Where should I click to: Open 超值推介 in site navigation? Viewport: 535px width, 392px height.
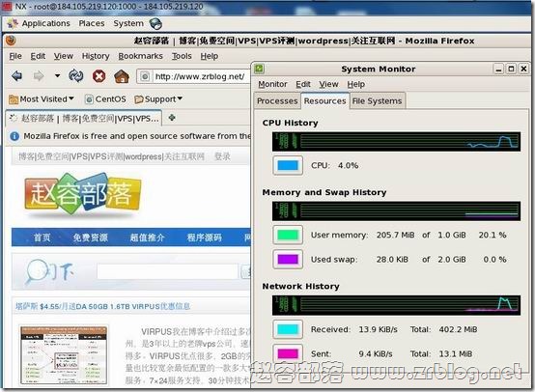(147, 238)
